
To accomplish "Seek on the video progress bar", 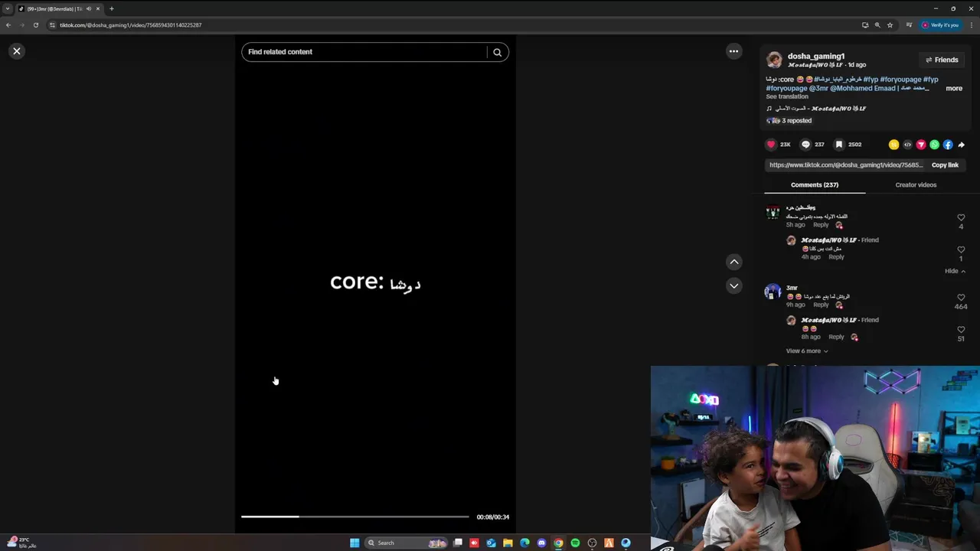I will pos(355,517).
